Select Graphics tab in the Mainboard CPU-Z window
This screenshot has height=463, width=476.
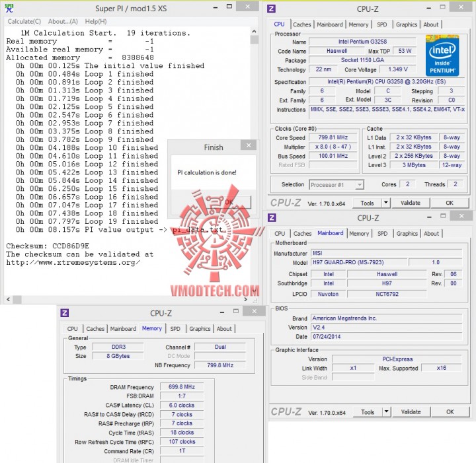click(407, 233)
